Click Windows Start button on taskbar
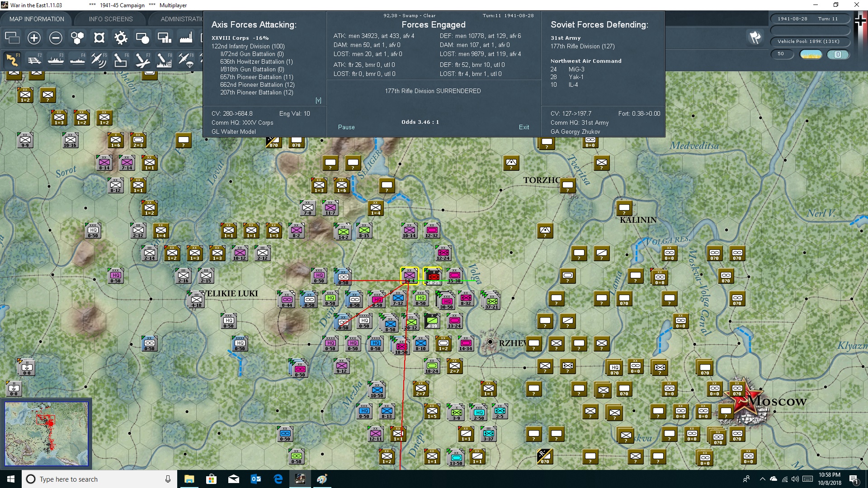868x488 pixels. pyautogui.click(x=11, y=479)
